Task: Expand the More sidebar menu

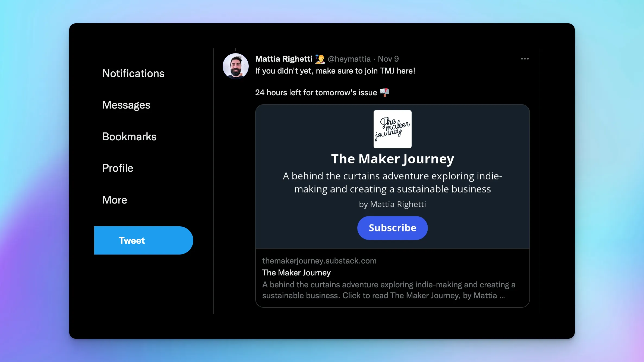Action: (115, 200)
